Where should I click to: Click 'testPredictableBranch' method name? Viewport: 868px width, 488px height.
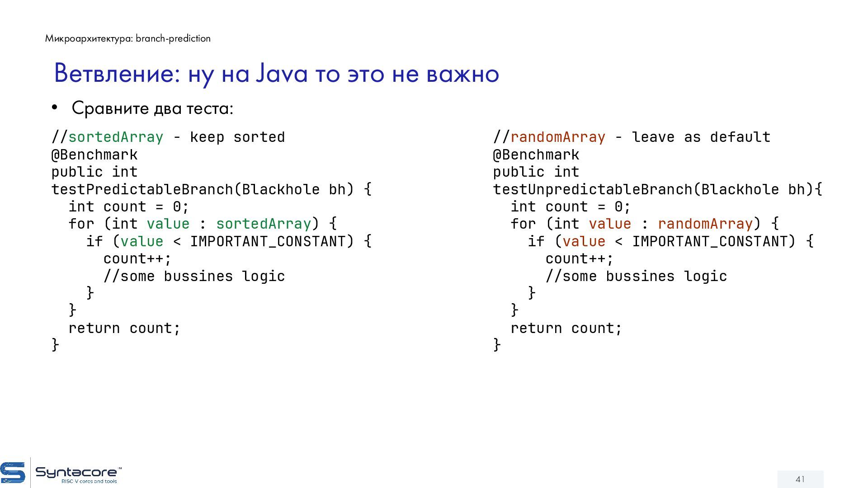coord(142,189)
